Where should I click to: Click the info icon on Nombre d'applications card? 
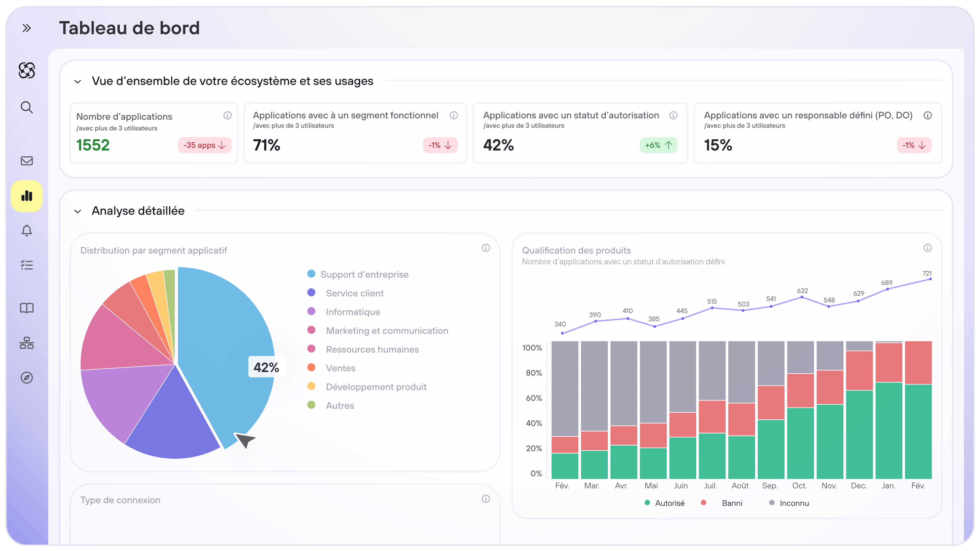tap(227, 115)
